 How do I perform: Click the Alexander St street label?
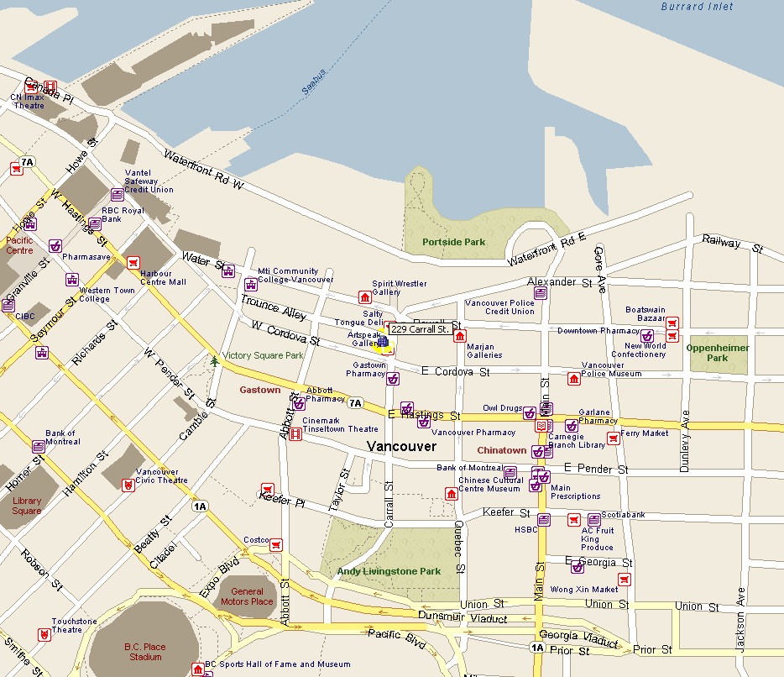[x=560, y=282]
